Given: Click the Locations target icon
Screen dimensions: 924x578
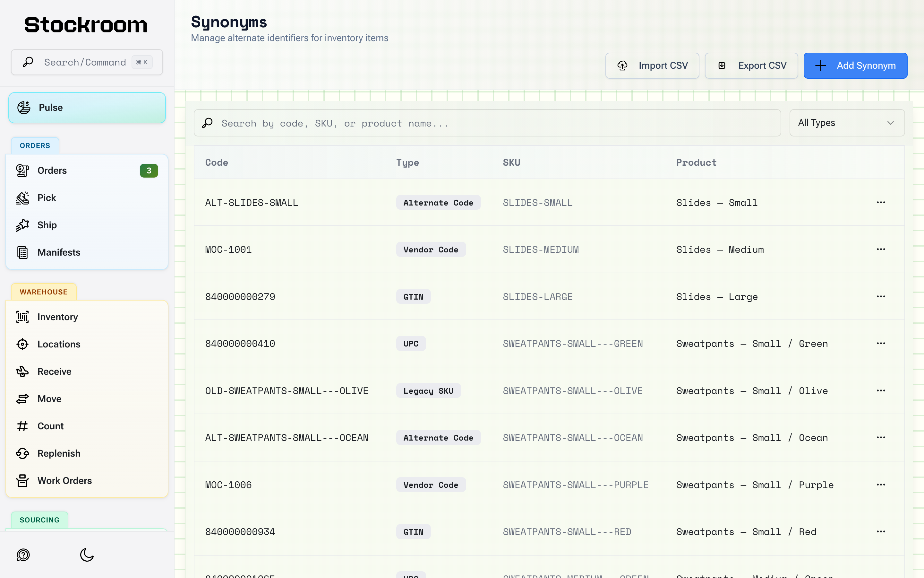Looking at the screenshot, I should [22, 344].
